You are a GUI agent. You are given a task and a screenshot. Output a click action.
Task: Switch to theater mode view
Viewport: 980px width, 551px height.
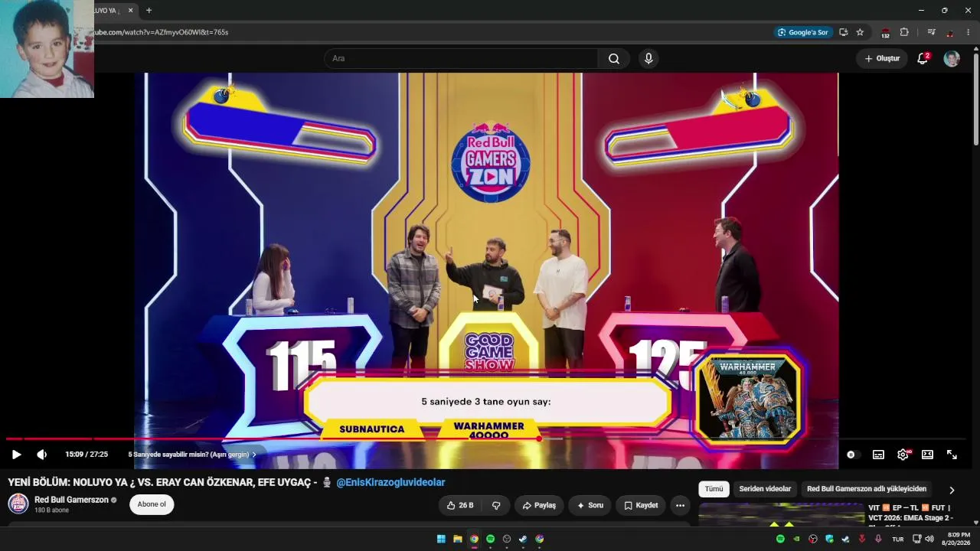(927, 455)
